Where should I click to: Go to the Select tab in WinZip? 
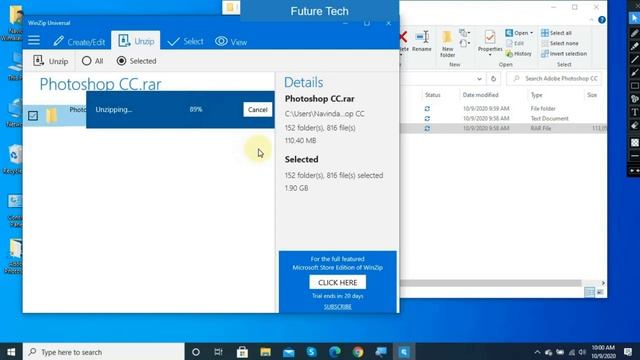[185, 41]
